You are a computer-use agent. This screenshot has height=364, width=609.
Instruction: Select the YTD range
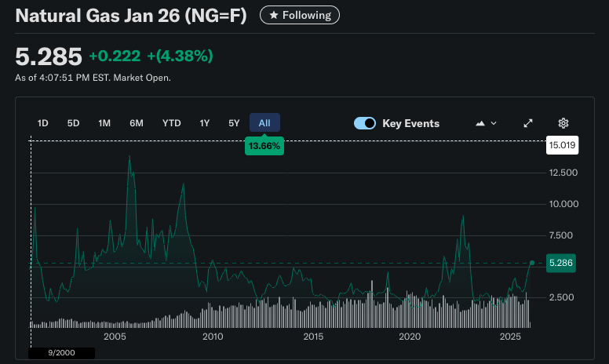coord(171,123)
